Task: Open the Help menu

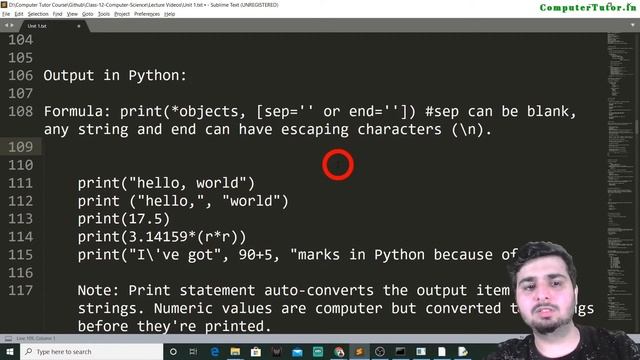Action: pos(169,14)
